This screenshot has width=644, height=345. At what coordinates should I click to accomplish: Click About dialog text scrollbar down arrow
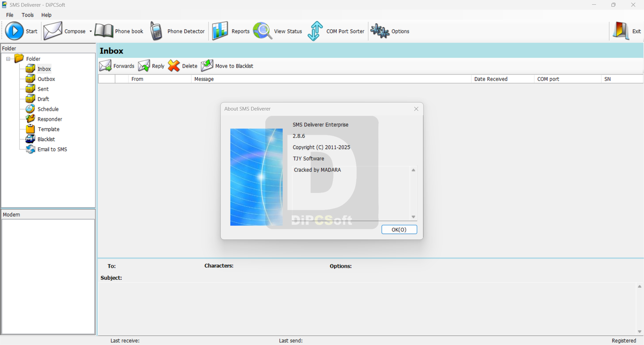(413, 217)
